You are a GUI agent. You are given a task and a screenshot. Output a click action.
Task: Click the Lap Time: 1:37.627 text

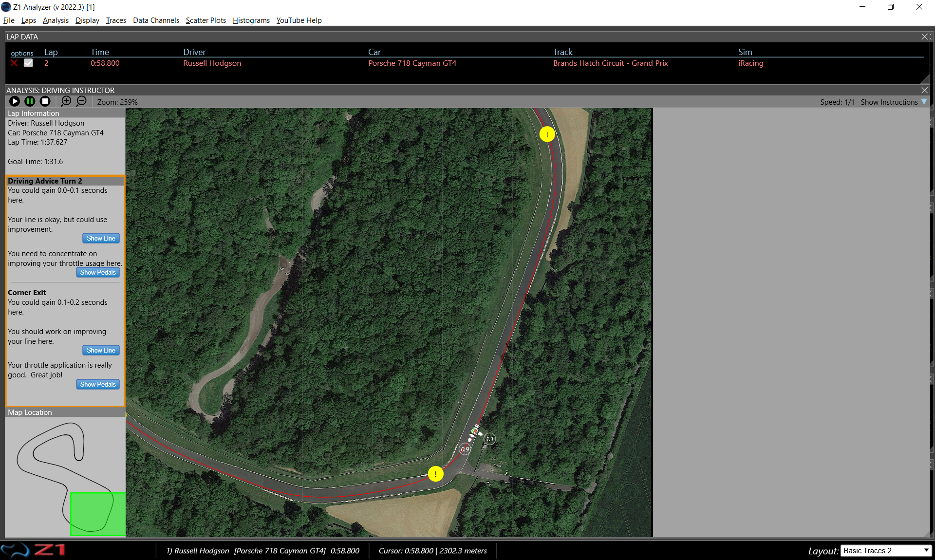(x=37, y=142)
